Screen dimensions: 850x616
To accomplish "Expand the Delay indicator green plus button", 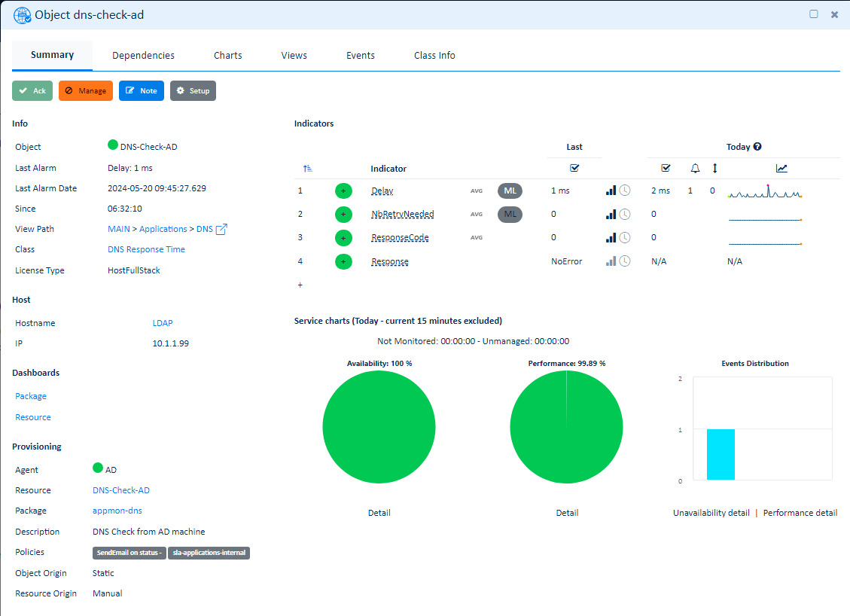I will pos(343,191).
